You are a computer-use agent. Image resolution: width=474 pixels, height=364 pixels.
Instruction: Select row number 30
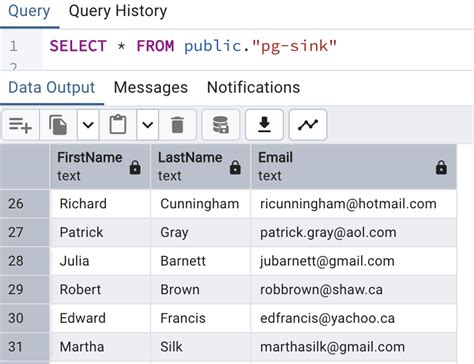tap(25, 318)
